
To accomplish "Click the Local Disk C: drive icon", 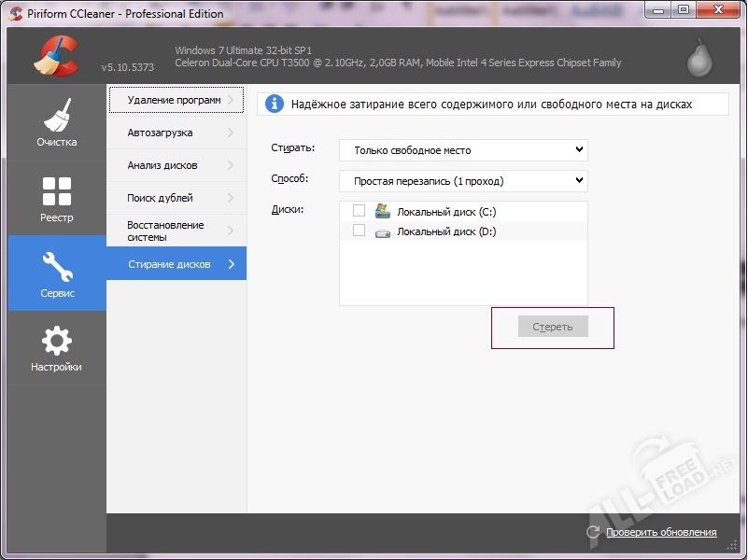I will pos(383,211).
